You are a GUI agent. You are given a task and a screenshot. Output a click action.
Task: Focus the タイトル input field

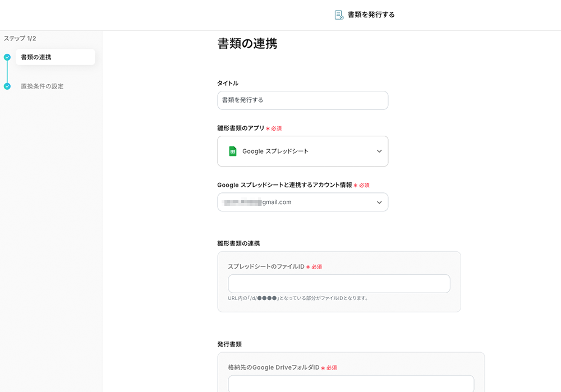303,100
